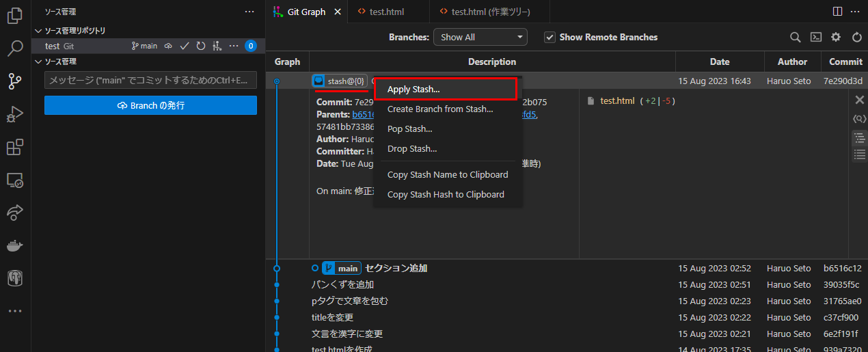Click the main branch label on セクション追加

pos(341,268)
